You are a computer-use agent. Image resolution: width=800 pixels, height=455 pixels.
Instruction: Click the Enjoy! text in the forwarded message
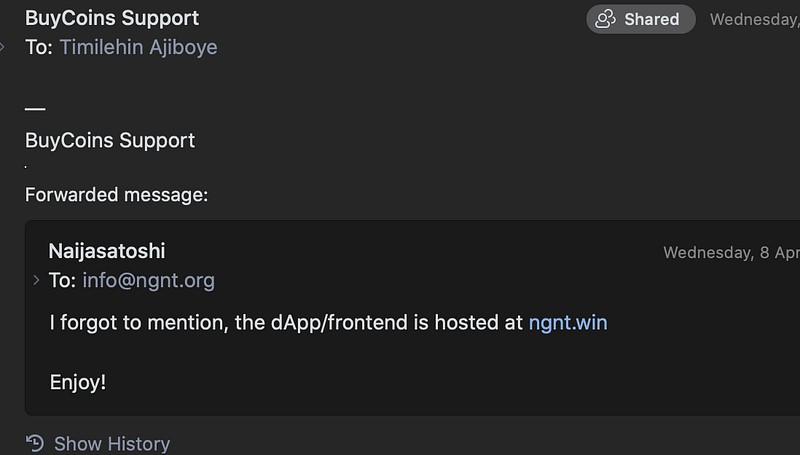tap(78, 382)
